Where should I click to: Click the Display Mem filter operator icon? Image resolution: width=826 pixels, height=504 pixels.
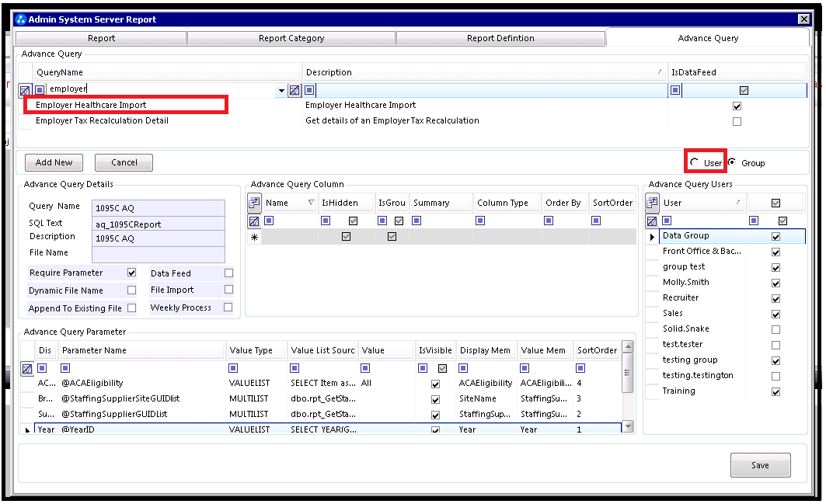click(463, 368)
